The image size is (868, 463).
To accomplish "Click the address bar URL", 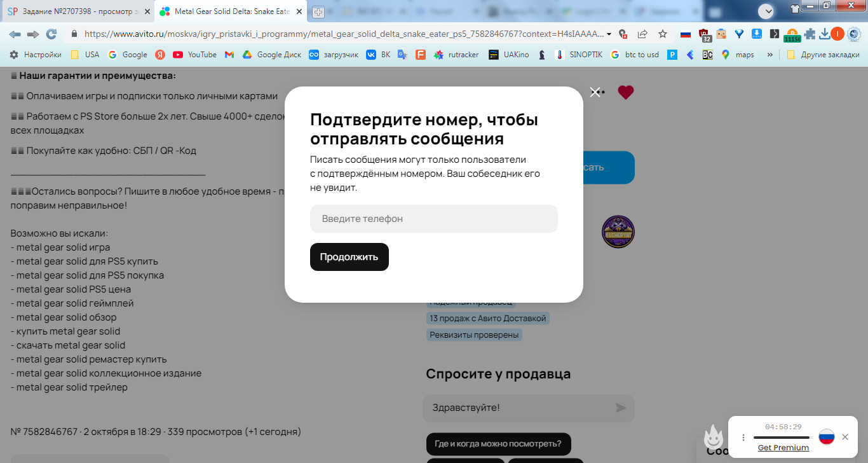I will (343, 34).
